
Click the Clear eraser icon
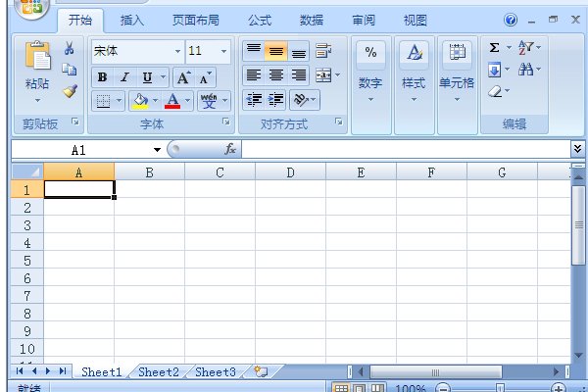[495, 91]
